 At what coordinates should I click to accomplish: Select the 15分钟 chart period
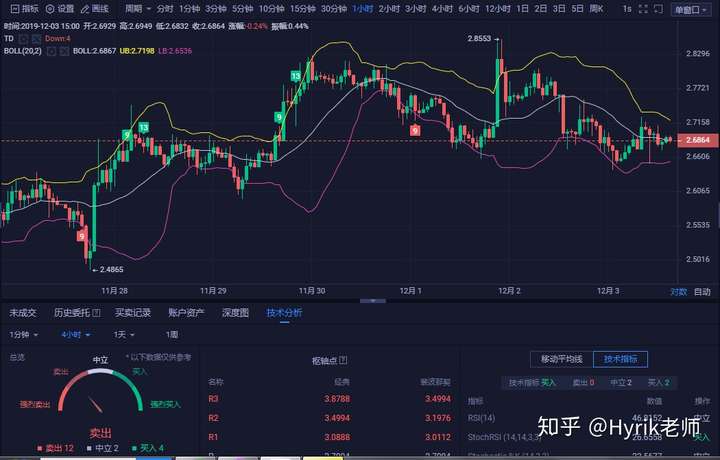pyautogui.click(x=303, y=9)
